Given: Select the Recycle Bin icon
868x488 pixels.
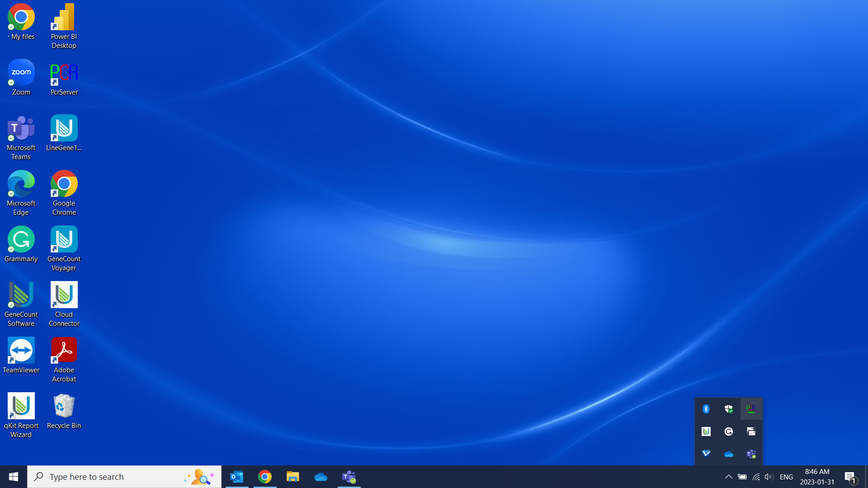Looking at the screenshot, I should (x=64, y=411).
